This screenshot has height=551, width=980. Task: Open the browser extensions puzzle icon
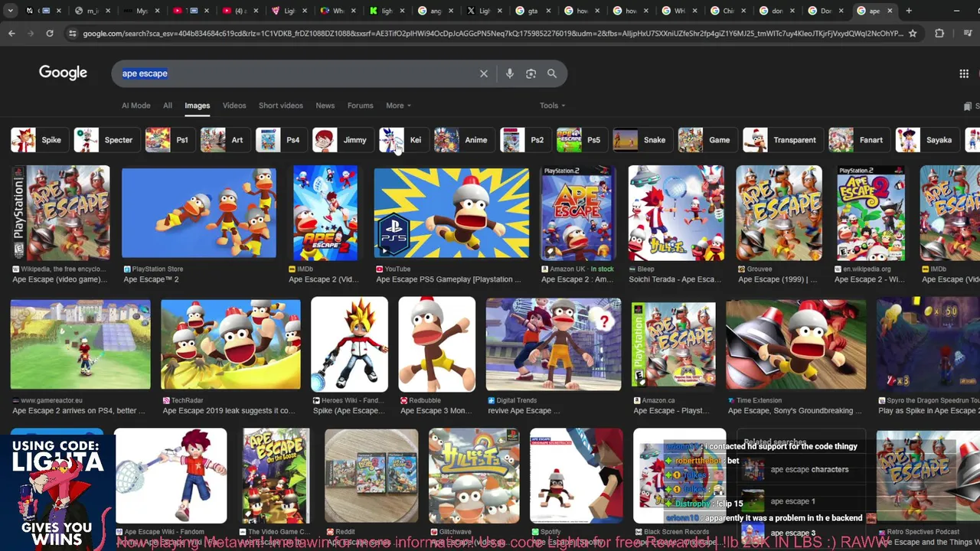pyautogui.click(x=939, y=34)
